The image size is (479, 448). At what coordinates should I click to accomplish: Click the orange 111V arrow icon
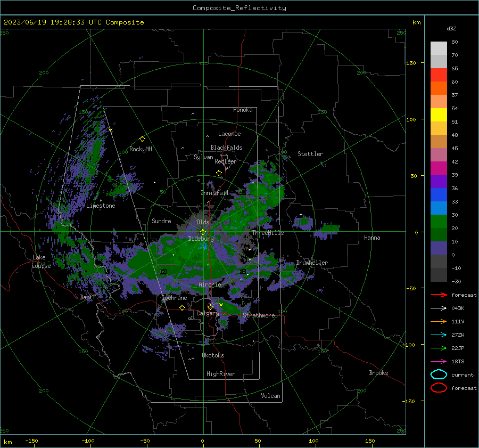(x=439, y=321)
